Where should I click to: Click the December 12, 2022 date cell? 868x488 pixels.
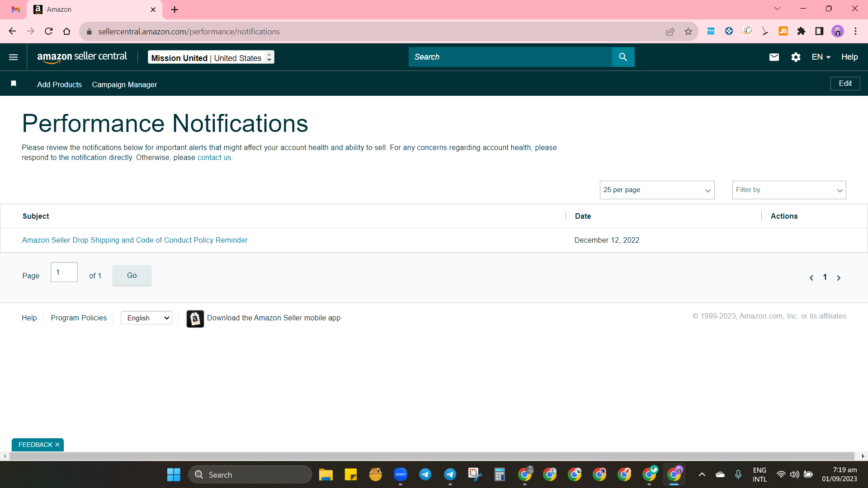click(x=607, y=240)
